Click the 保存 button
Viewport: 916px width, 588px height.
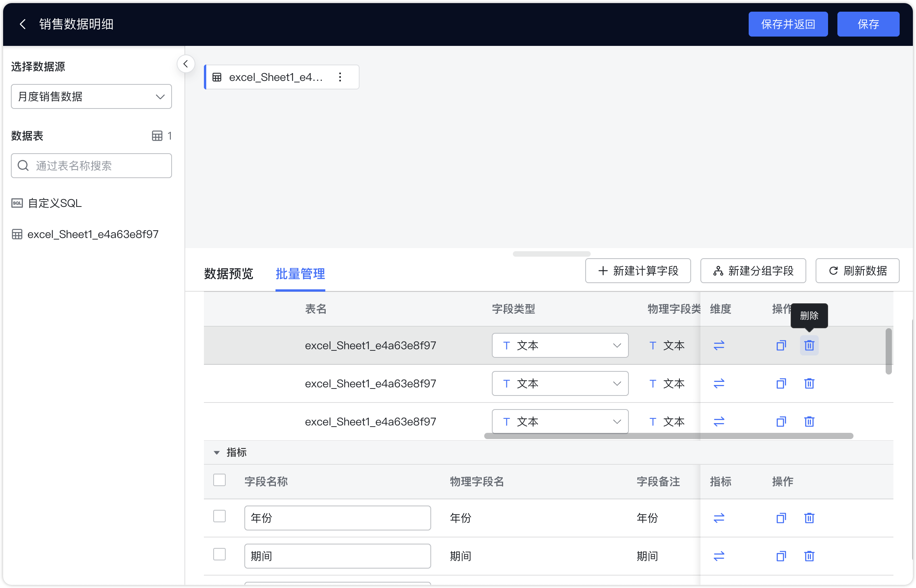[x=868, y=24]
